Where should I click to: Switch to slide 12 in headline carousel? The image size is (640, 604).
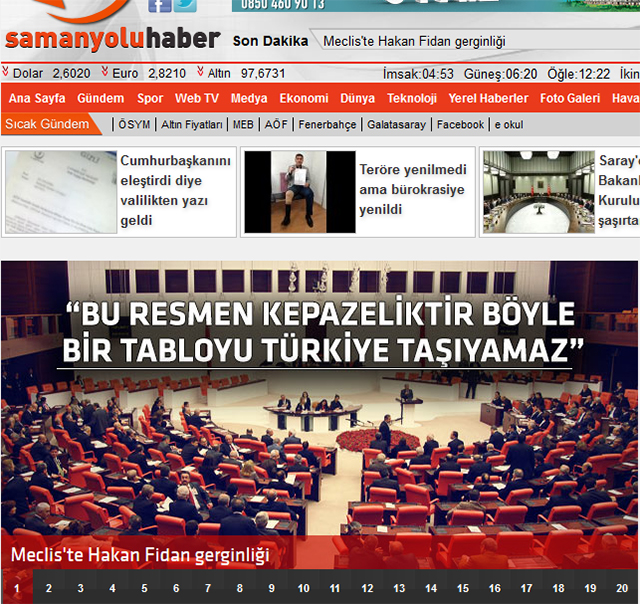(x=366, y=588)
